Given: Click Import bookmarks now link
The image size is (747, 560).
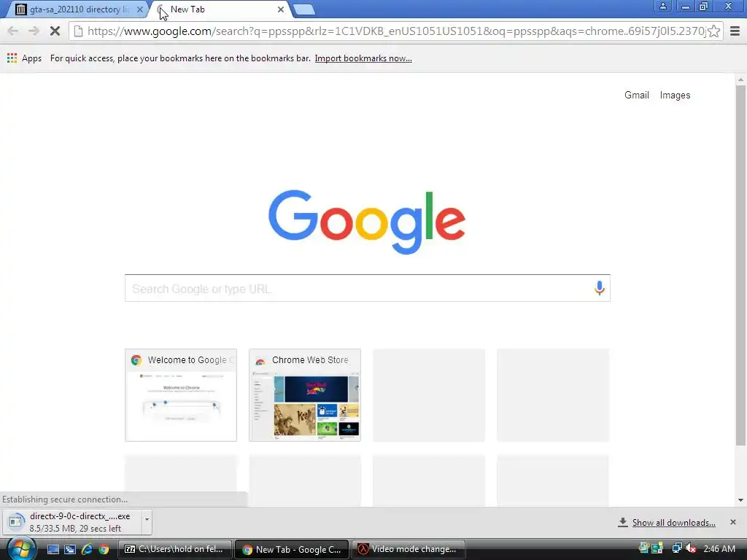Looking at the screenshot, I should 363,58.
